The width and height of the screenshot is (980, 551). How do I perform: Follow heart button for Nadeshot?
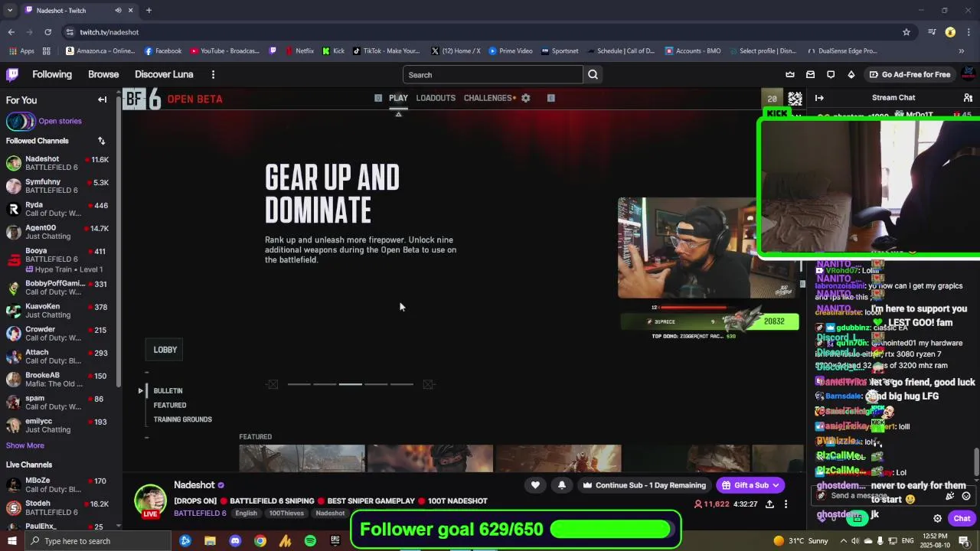(535, 485)
